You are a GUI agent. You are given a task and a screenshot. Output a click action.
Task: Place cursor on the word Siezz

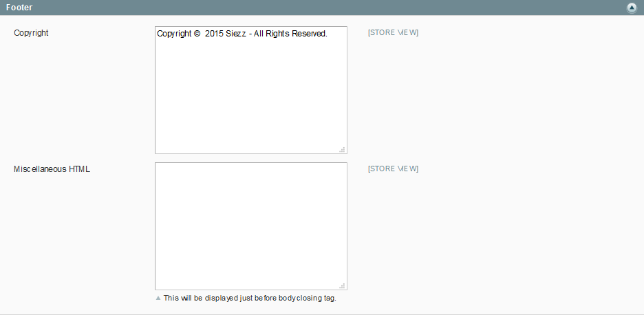(236, 34)
